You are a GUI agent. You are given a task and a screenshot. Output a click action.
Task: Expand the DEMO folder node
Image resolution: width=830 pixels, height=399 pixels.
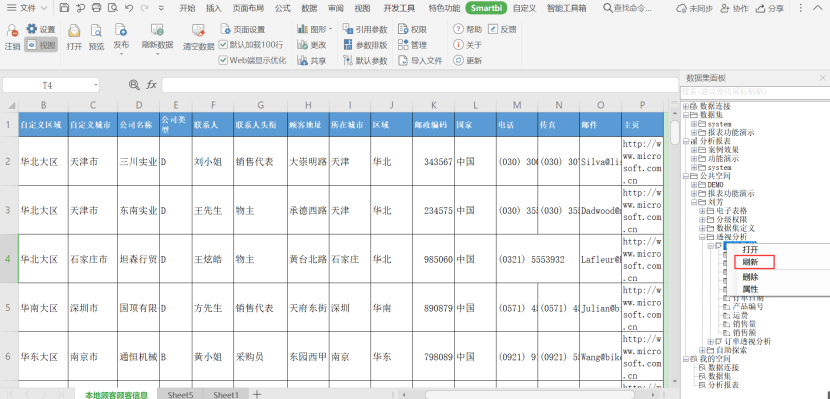(x=694, y=185)
